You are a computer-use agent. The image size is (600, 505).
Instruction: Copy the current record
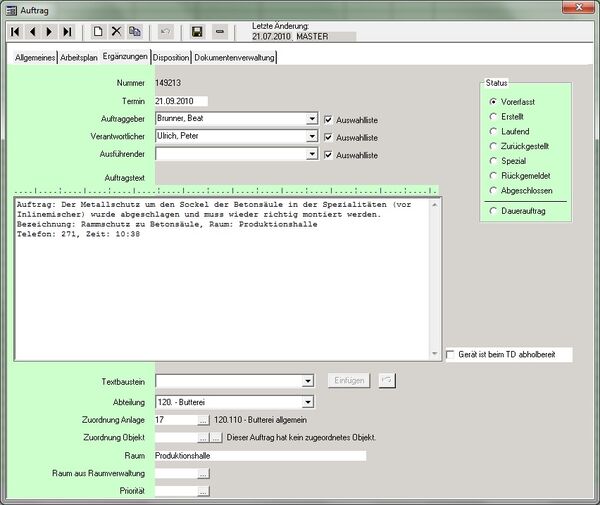(x=135, y=32)
